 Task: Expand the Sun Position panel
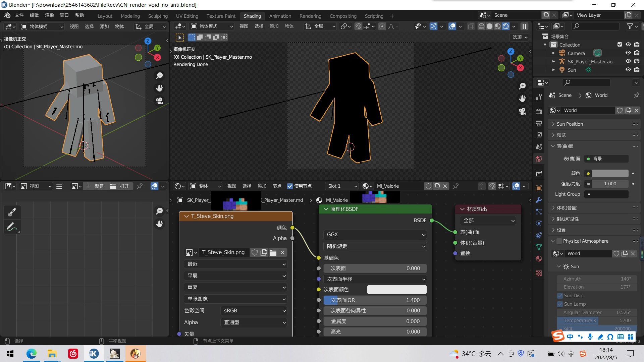pyautogui.click(x=570, y=124)
